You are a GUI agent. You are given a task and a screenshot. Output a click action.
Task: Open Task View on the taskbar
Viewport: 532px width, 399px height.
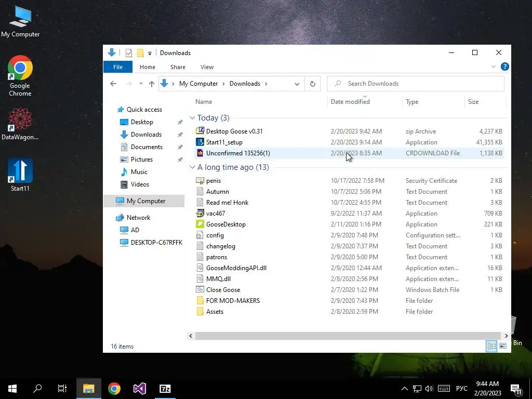[62, 389]
